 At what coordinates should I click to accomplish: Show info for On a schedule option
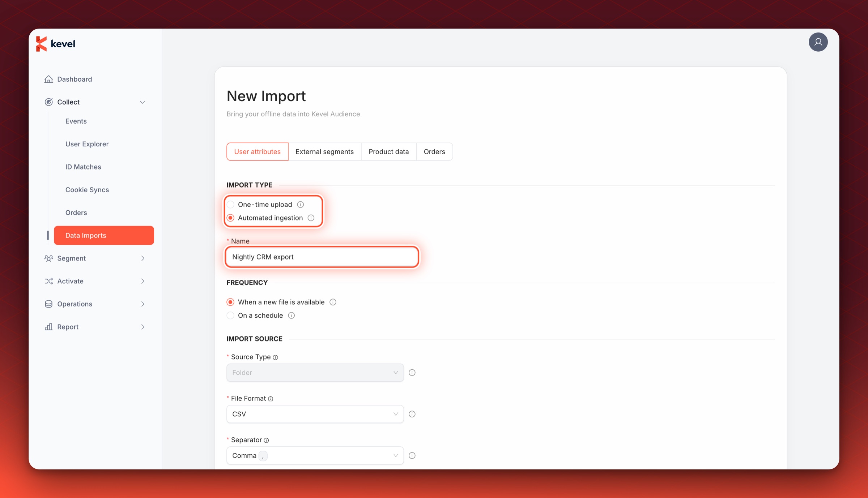tap(291, 315)
